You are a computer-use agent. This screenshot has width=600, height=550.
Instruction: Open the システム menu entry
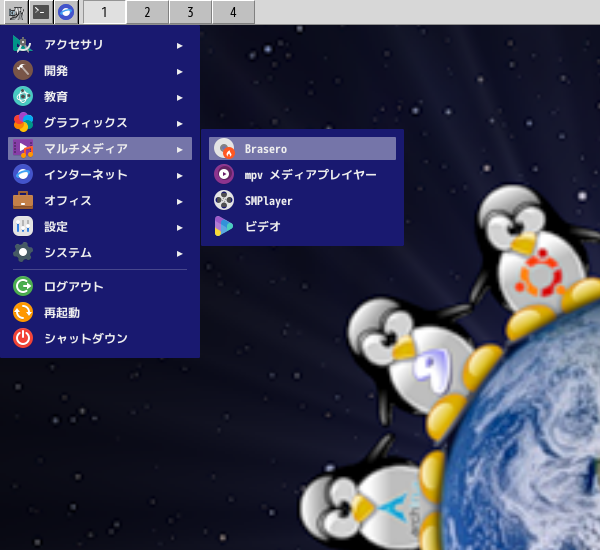[100, 253]
